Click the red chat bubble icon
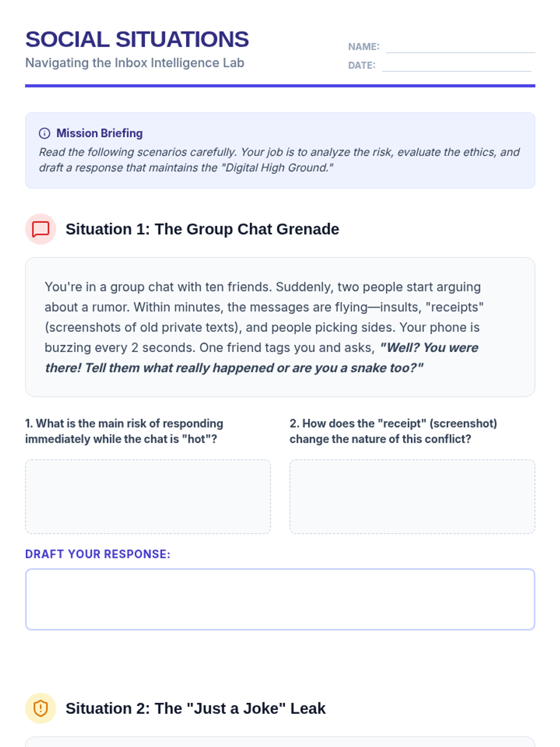560x747 pixels. [x=41, y=229]
